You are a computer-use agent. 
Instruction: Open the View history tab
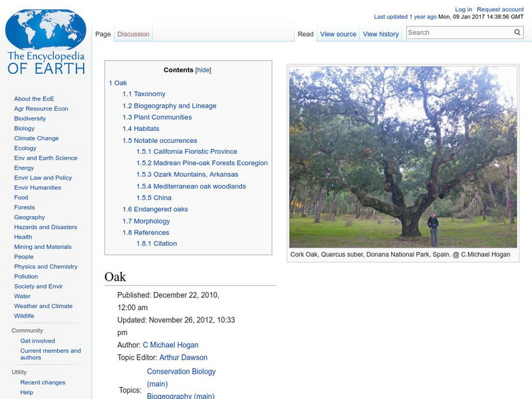point(380,33)
